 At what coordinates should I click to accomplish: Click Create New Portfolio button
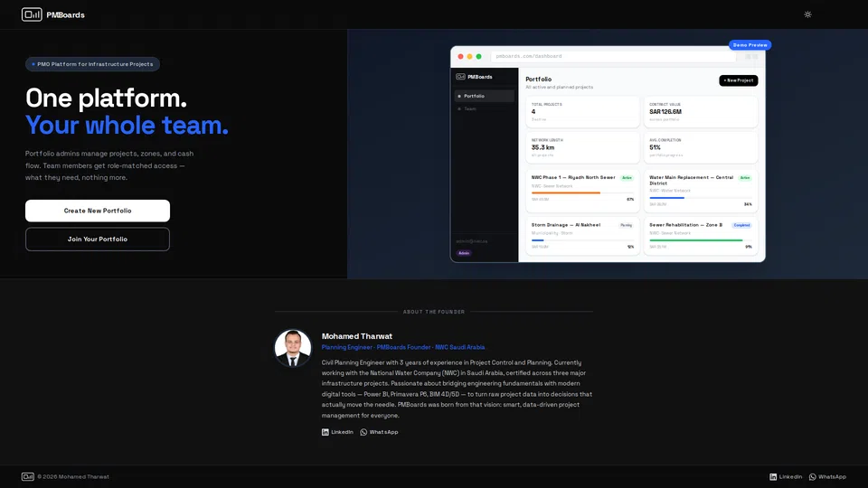(98, 211)
